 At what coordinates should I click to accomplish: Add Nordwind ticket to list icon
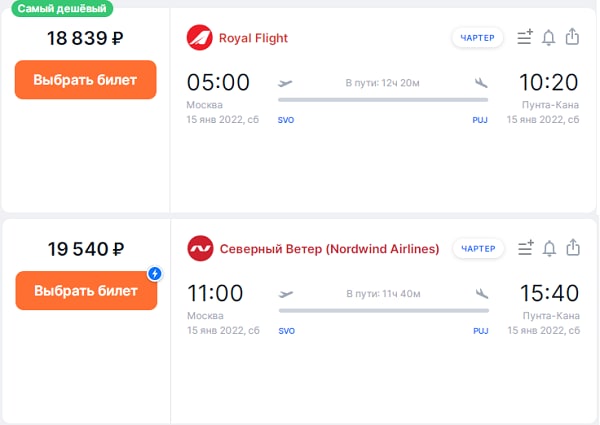[x=525, y=248]
